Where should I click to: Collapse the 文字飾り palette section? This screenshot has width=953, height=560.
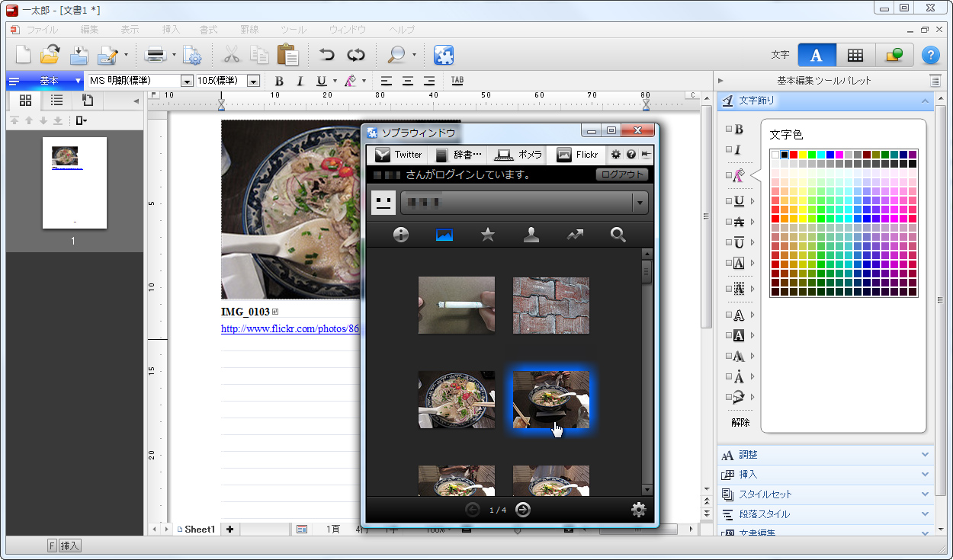click(x=826, y=100)
